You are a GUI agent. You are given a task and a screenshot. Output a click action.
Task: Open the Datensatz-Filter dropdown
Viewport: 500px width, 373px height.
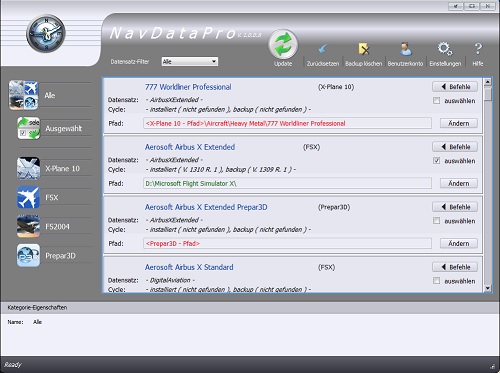190,61
